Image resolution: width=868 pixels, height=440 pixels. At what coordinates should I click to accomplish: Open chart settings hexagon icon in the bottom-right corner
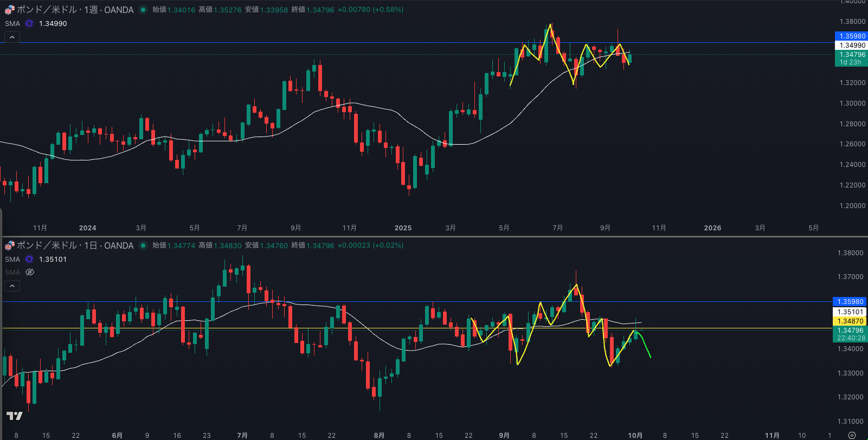[x=852, y=435]
